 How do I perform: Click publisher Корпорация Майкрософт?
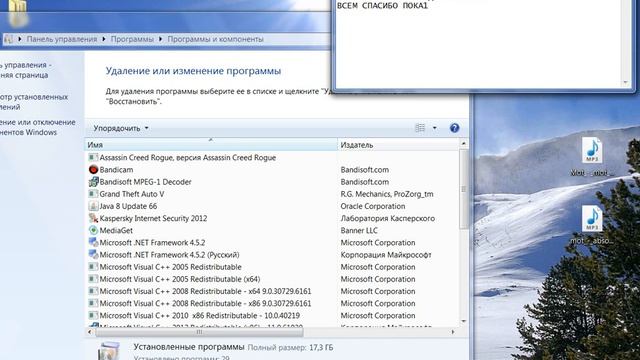point(386,255)
